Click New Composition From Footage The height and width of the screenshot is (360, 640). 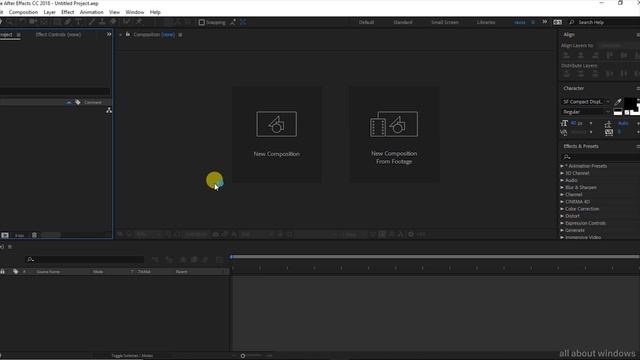click(x=394, y=134)
